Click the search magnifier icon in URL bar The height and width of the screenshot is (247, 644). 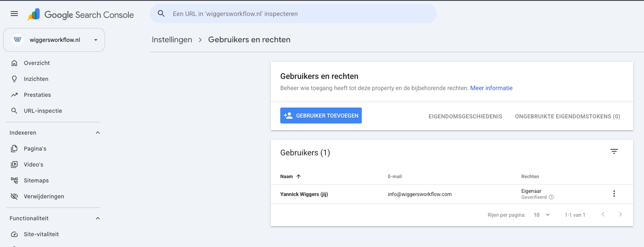click(x=161, y=14)
